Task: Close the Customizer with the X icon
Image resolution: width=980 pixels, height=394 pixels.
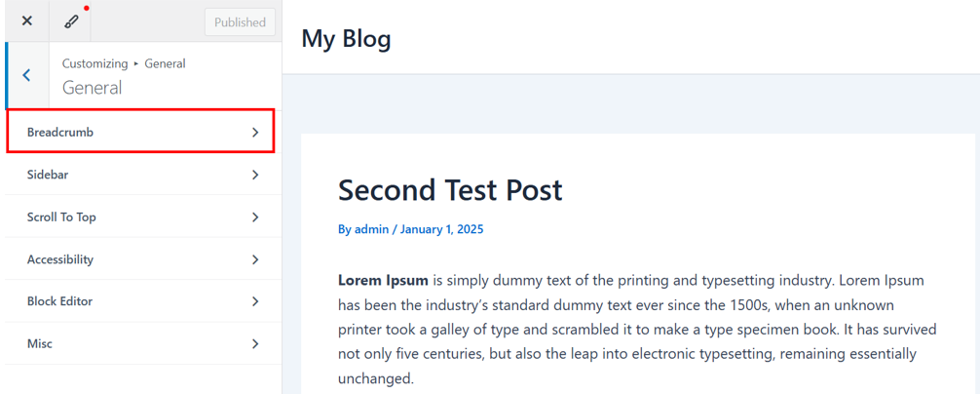Action: point(27,20)
